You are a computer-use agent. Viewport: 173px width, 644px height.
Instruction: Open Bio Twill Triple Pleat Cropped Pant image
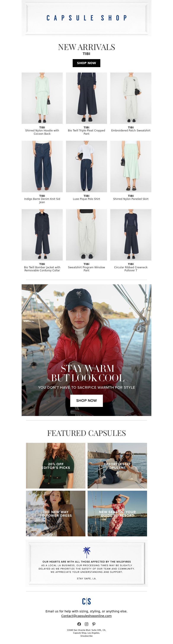tap(86, 98)
